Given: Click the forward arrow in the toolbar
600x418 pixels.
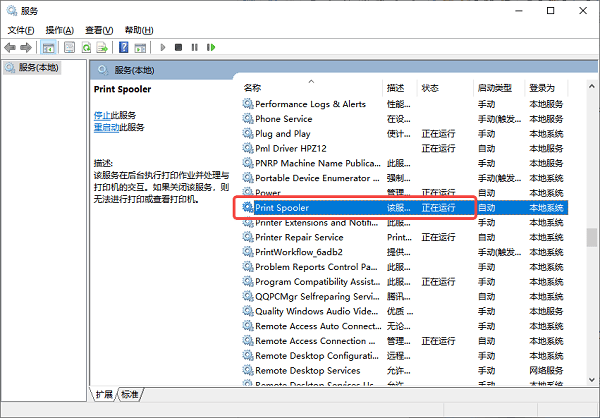Looking at the screenshot, I should click(26, 47).
